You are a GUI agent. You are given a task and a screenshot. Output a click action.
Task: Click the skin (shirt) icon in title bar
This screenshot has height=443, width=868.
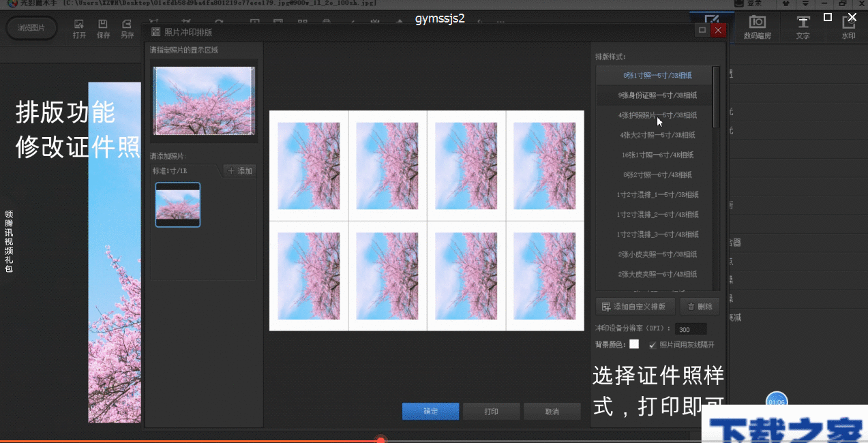785,4
